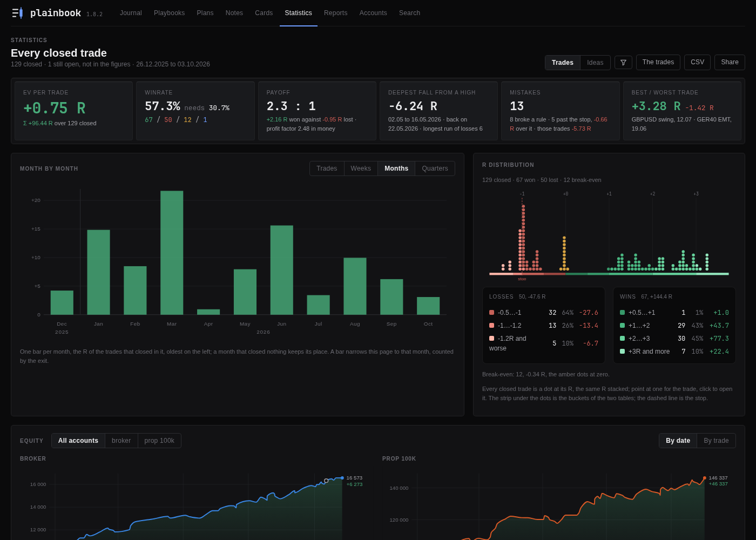The width and height of the screenshot is (756, 540).
Task: Click the Mistakes count 13
Action: point(517,106)
